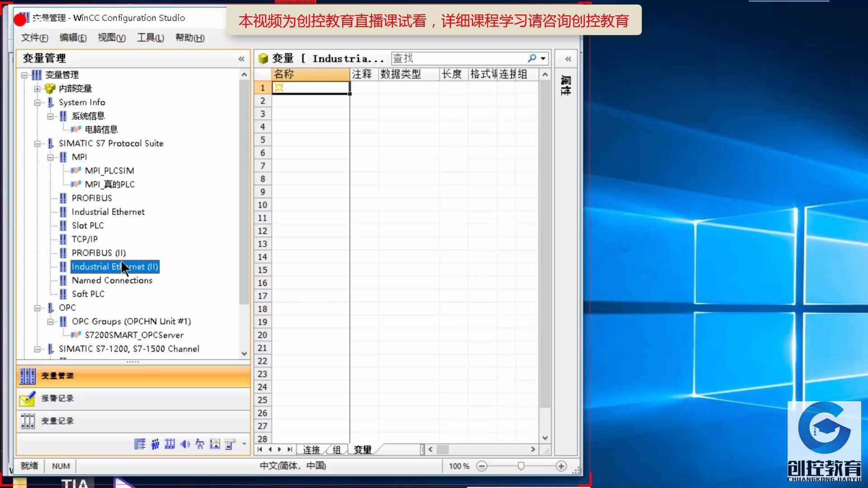Select MPI_PLCSIM connection in tree
The image size is (868, 488).
(109, 171)
